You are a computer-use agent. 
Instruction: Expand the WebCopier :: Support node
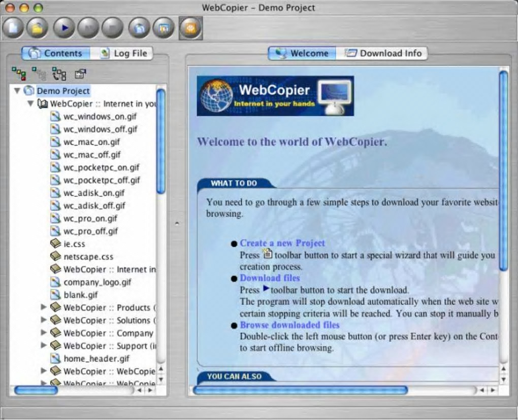pyautogui.click(x=43, y=345)
